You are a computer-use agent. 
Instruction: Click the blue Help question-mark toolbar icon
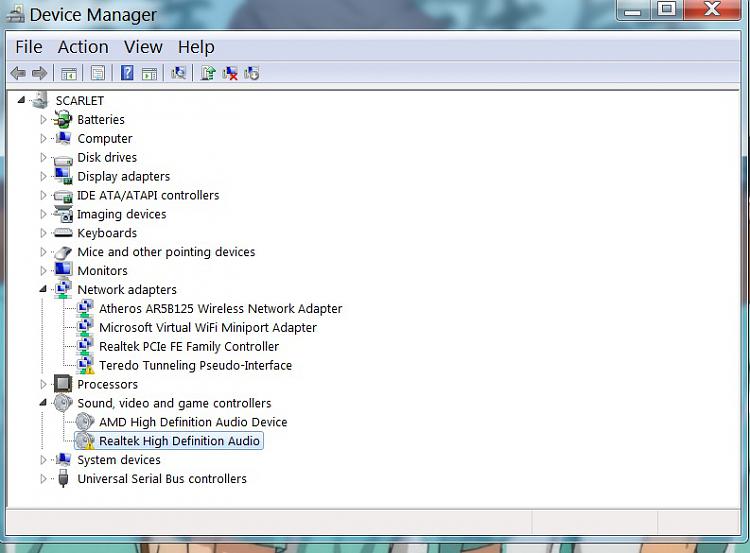127,73
